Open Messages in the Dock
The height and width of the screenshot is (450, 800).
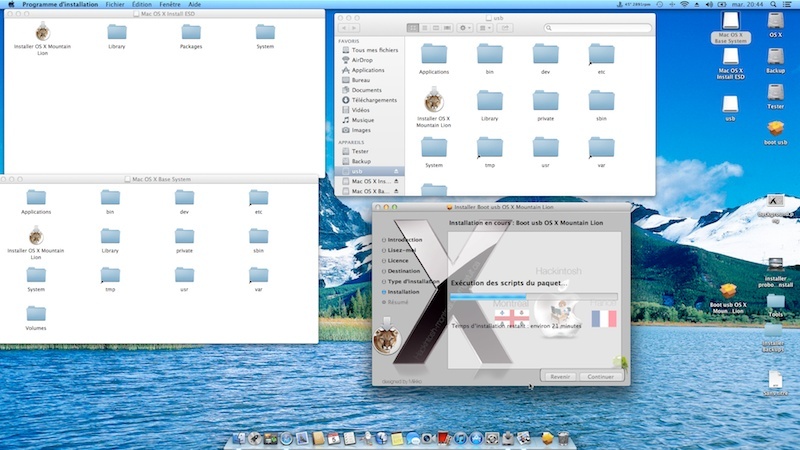pyautogui.click(x=413, y=438)
